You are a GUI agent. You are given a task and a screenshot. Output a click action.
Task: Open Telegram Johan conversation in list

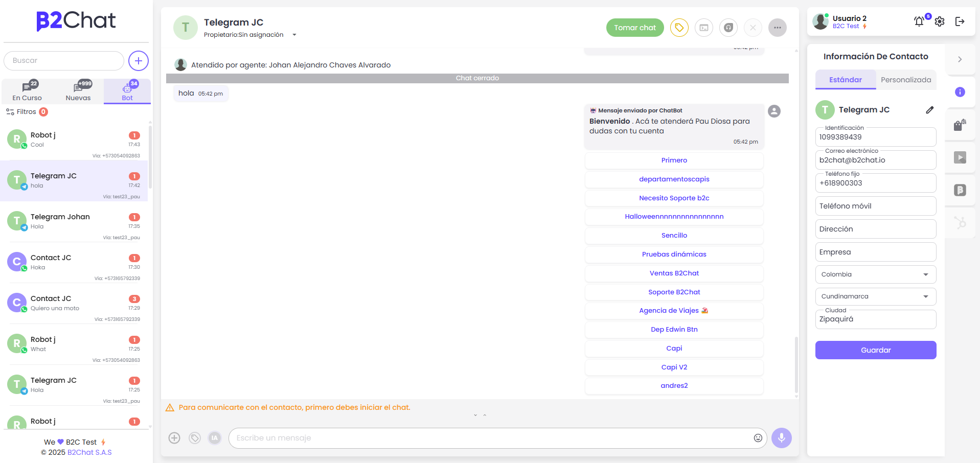(74, 221)
